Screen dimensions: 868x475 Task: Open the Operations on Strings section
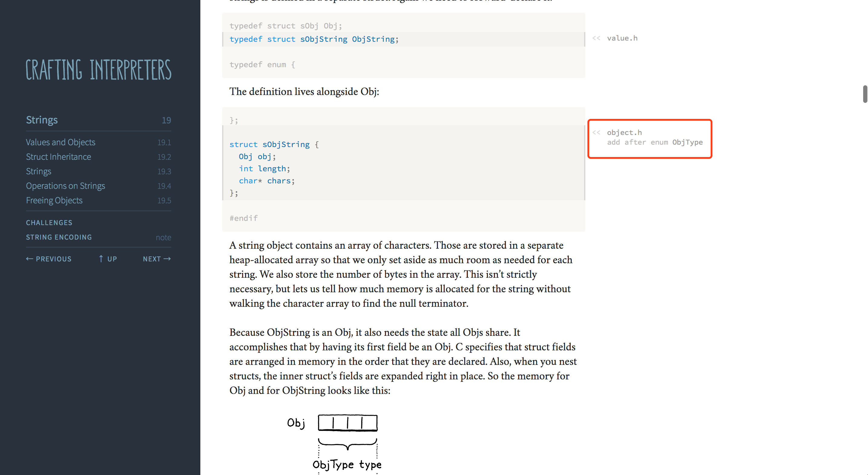click(x=65, y=186)
